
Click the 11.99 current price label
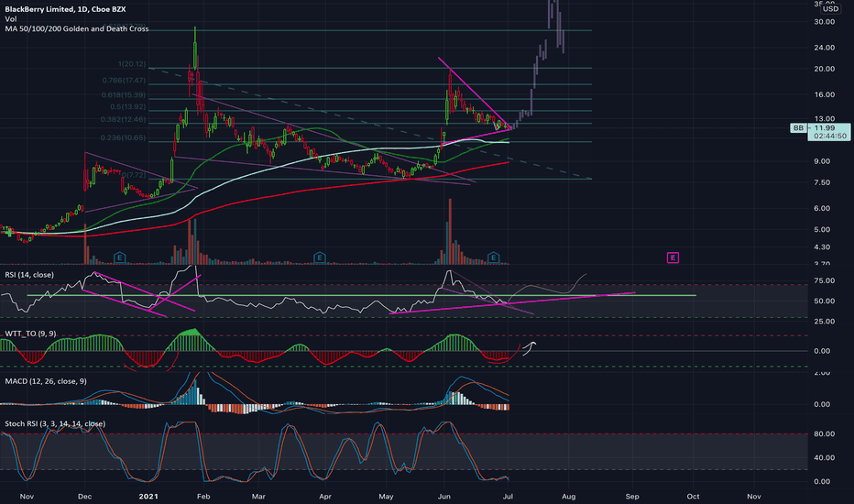pos(824,128)
